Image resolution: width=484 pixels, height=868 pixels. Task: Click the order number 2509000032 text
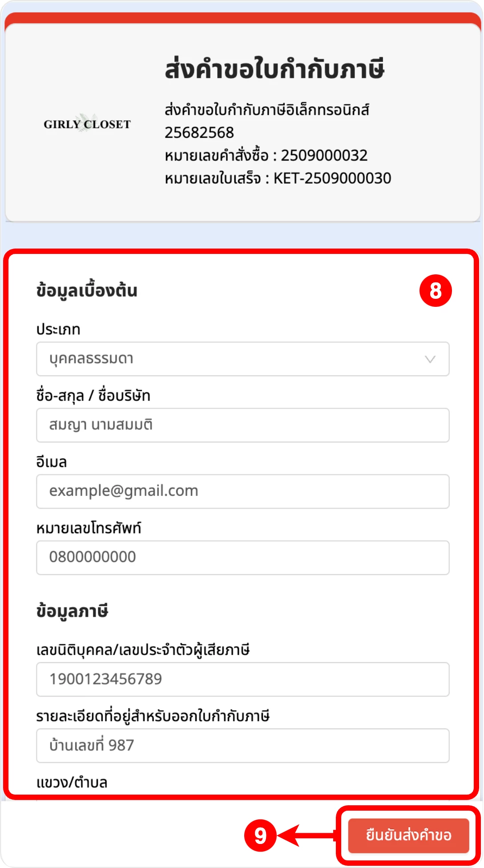[x=324, y=156]
